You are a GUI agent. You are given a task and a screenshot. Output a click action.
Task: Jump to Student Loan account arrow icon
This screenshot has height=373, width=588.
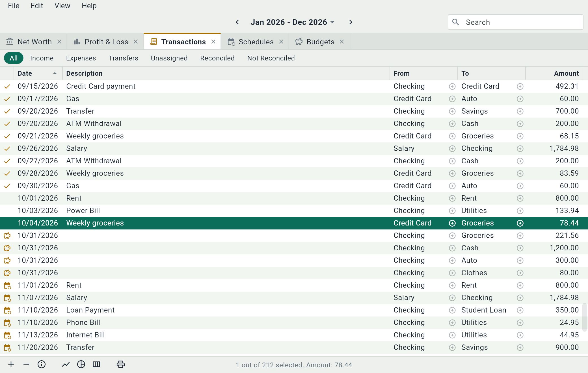[520, 310]
